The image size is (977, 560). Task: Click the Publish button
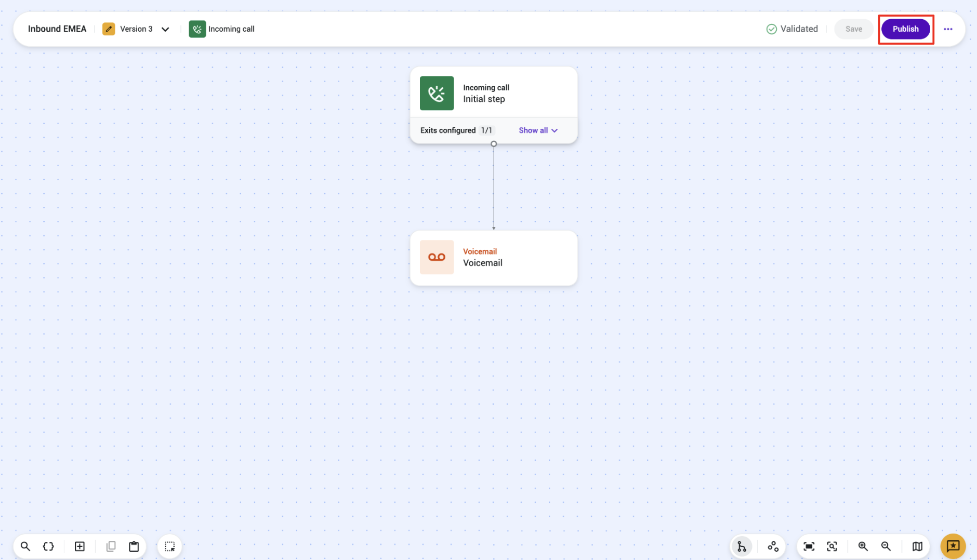(905, 29)
